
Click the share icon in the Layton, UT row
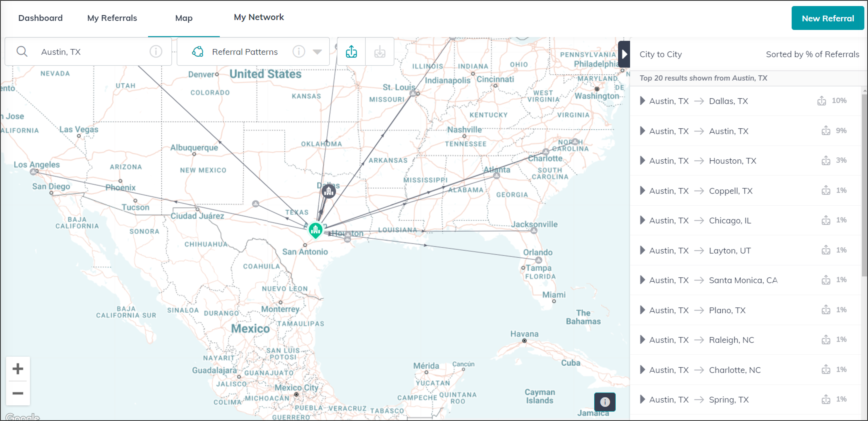tap(826, 250)
